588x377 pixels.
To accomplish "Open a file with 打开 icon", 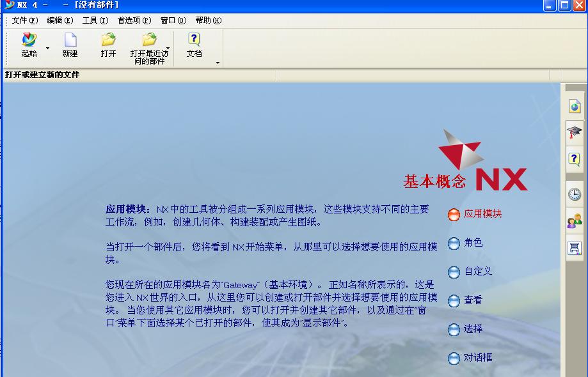I will coord(108,45).
